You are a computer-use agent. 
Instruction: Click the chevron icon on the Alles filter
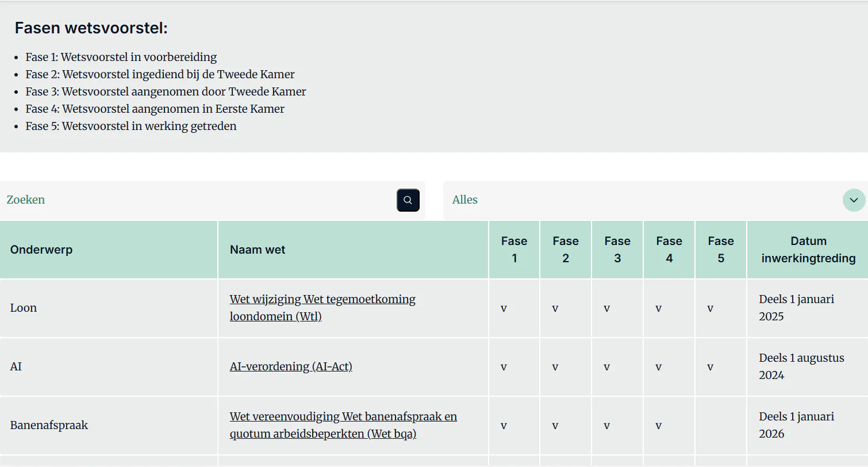pyautogui.click(x=853, y=200)
